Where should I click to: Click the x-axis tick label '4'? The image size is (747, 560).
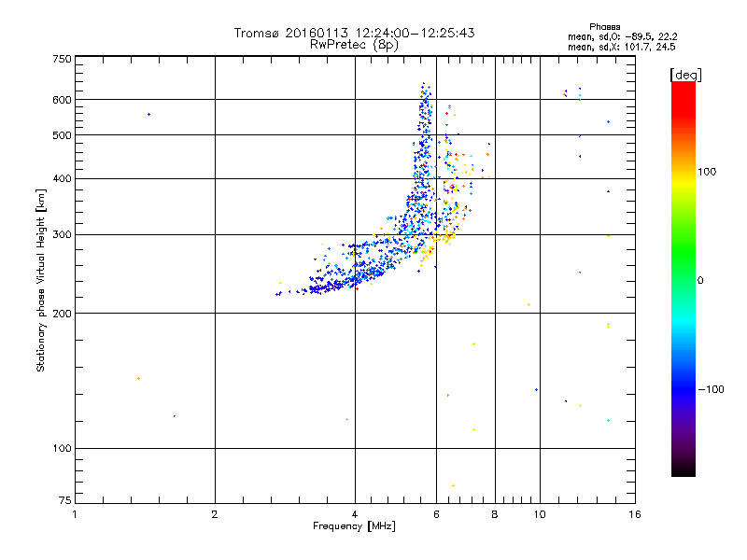(355, 514)
